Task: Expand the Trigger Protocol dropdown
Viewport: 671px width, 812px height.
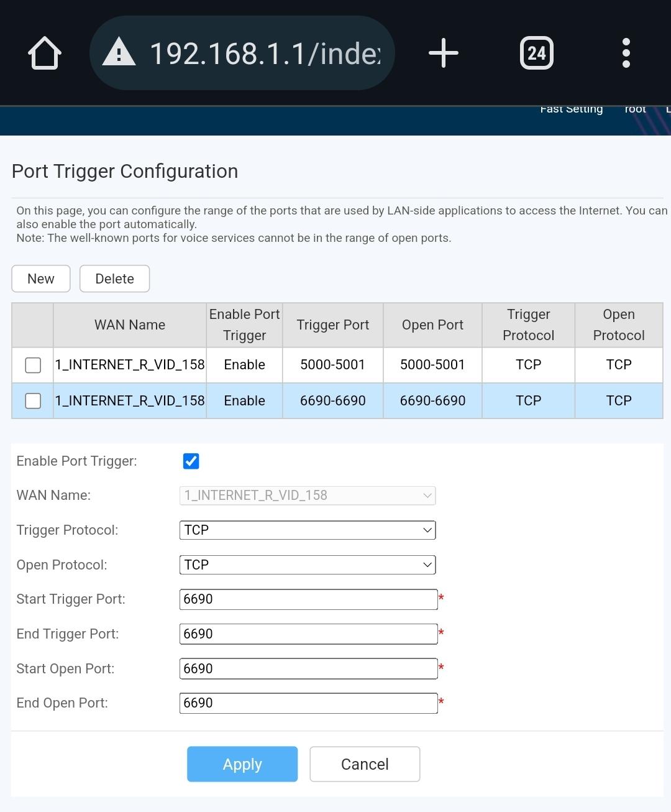Action: 308,530
